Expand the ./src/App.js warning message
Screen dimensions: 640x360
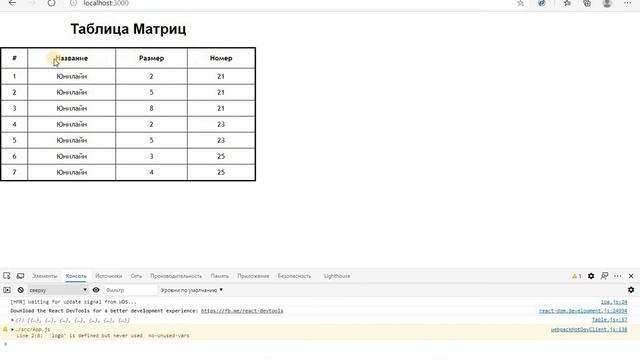[12, 329]
